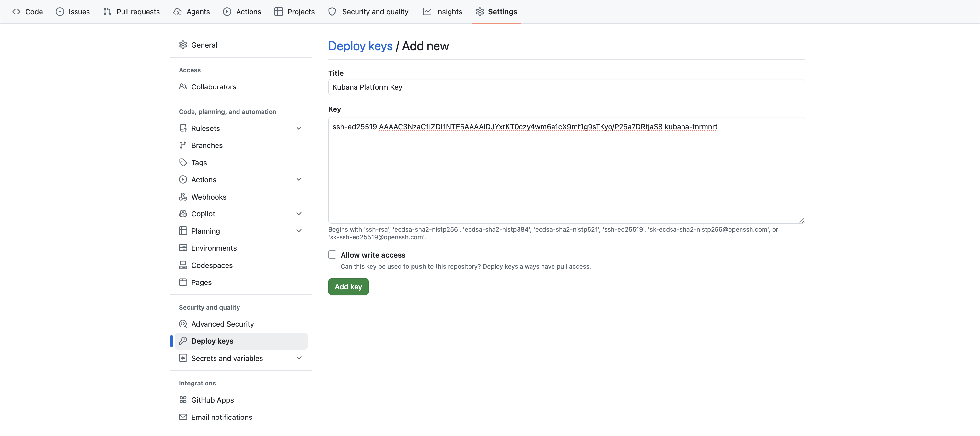Click the Deploy keys key icon
The image size is (980, 436).
183,341
